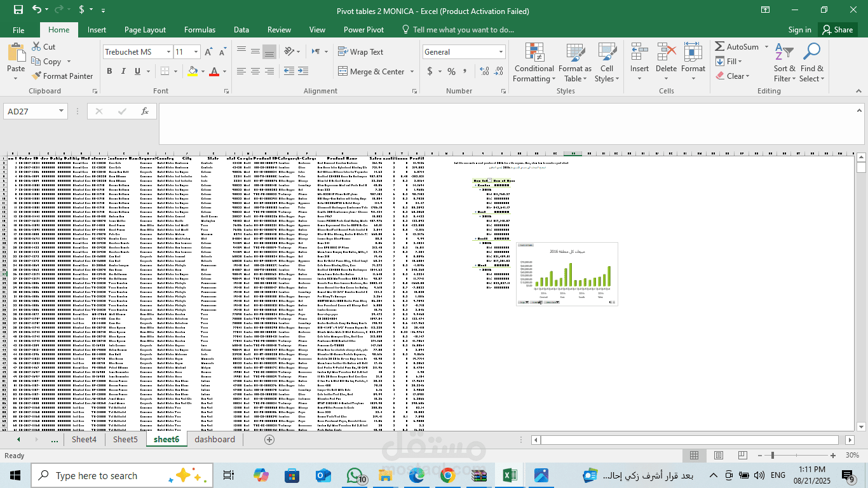
Task: Switch to the Formulas ribbon tab
Action: [200, 30]
